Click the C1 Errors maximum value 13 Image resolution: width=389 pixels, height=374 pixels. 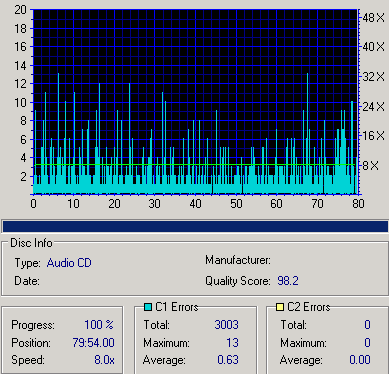232,343
